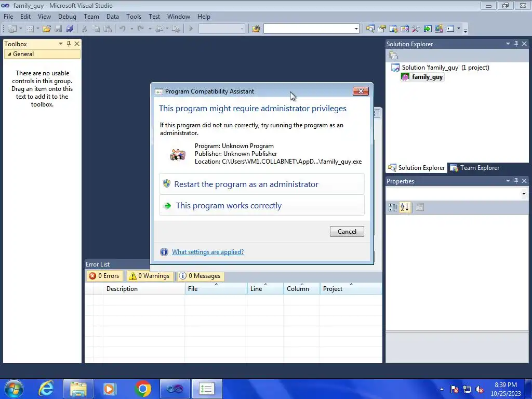Screen dimensions: 532x399
Task: Switch to the Team Explorer tab
Action: click(x=474, y=168)
